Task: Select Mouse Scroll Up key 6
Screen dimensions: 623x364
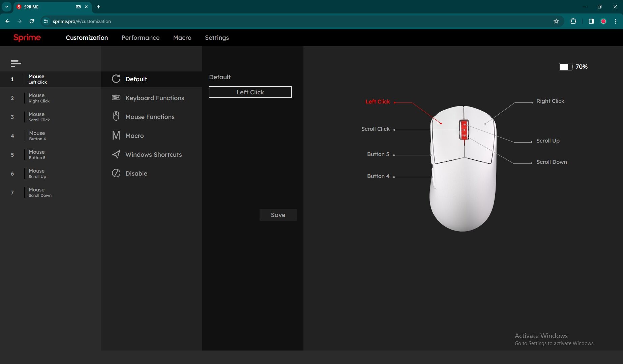Action: click(x=51, y=174)
